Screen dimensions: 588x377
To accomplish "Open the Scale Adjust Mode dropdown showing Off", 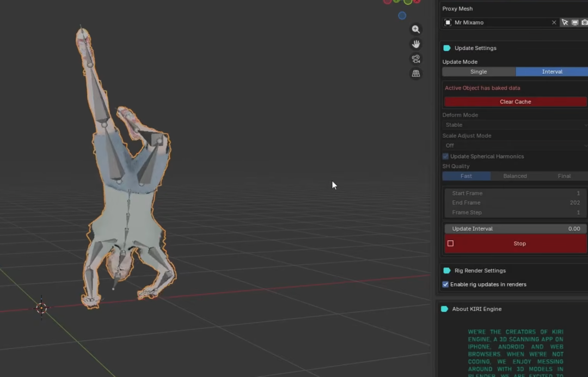I will [x=515, y=145].
